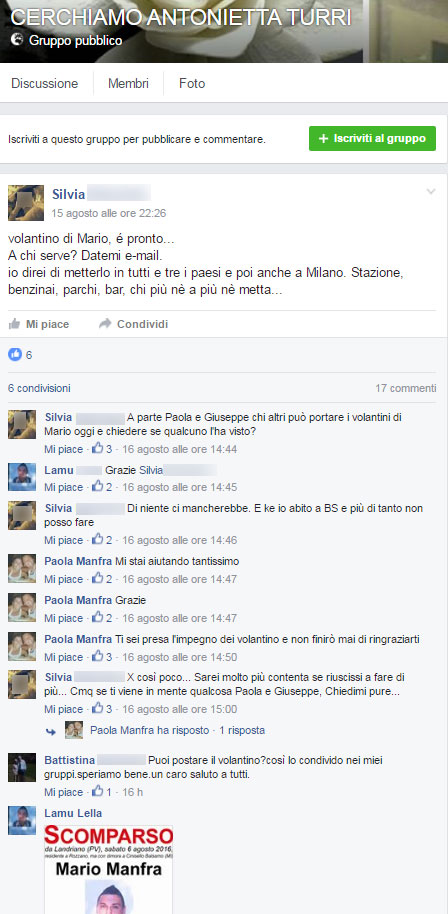The height and width of the screenshot is (914, 448).
Task: Open the post options chevron menu
Action: (x=431, y=191)
